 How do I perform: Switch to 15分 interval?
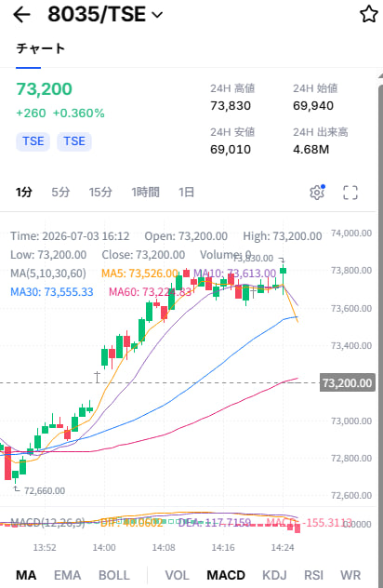(x=100, y=192)
